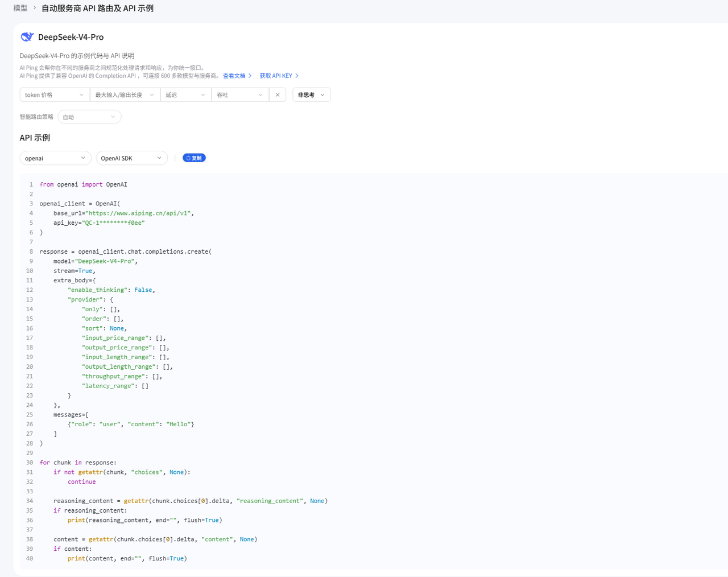This screenshot has width=728, height=577.
Task: Click the "output_length_range" code line
Action: click(x=127, y=367)
